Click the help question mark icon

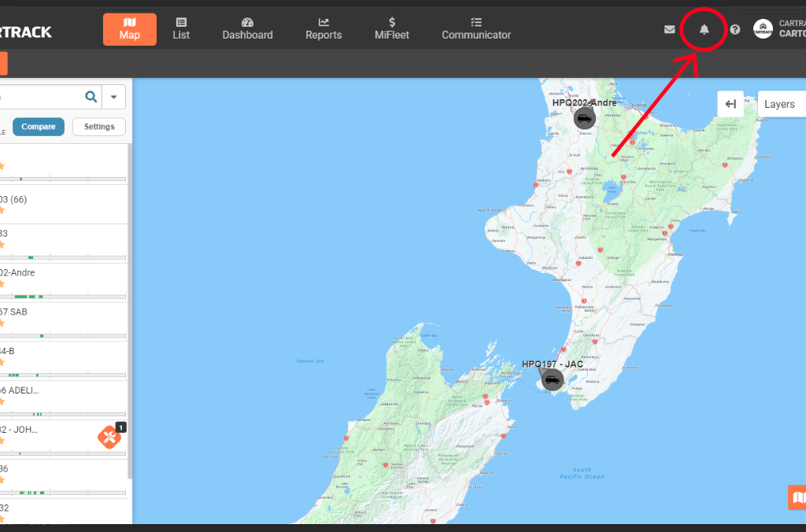pos(735,30)
